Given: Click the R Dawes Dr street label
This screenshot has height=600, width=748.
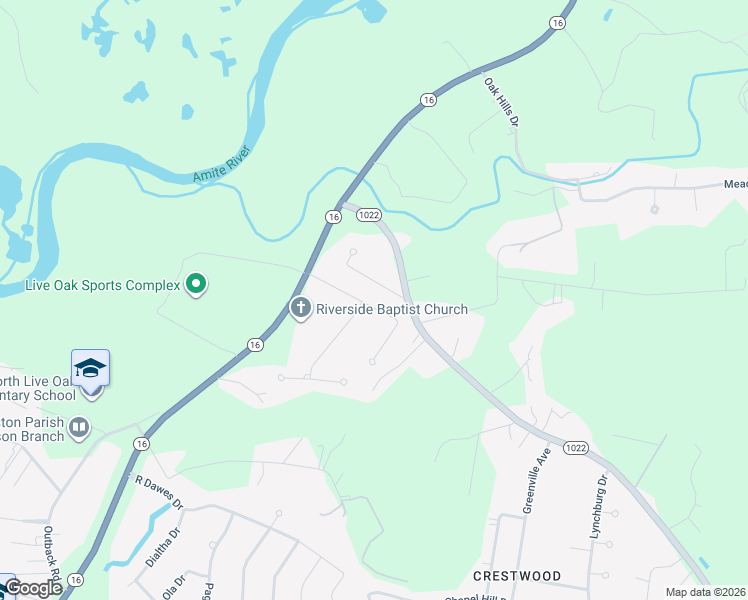Looking at the screenshot, I should (159, 492).
